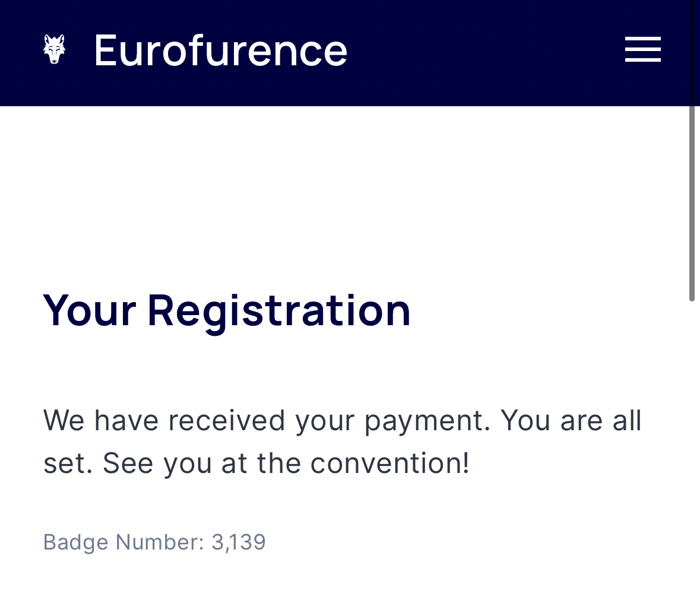Click the word "payment" in the message
Screen dimensions: 700x597
[427, 421]
